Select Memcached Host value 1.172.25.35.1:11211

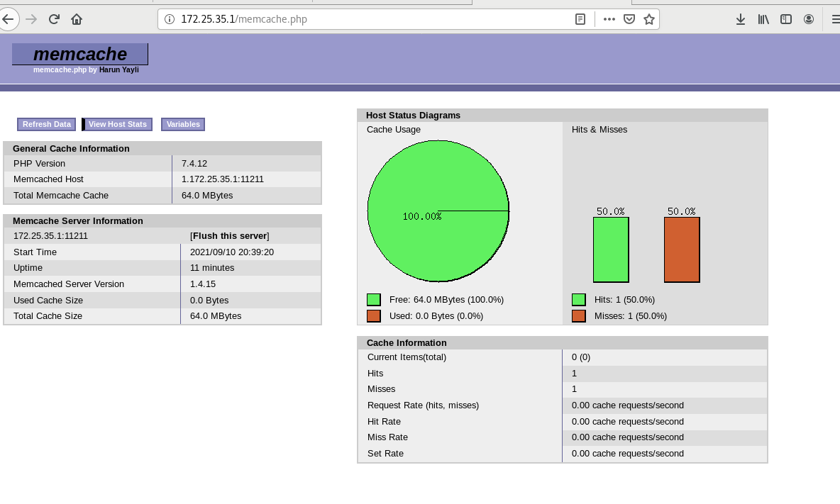click(x=223, y=179)
